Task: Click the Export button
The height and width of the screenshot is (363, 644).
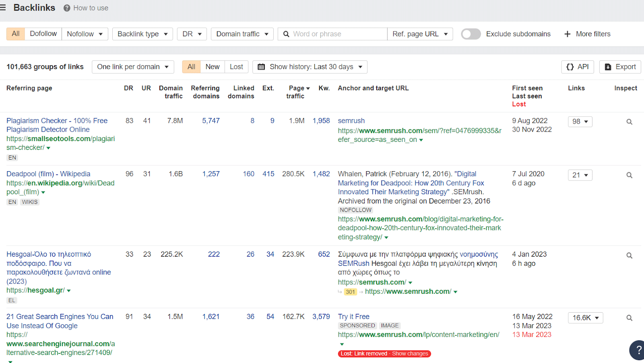Action: [619, 66]
